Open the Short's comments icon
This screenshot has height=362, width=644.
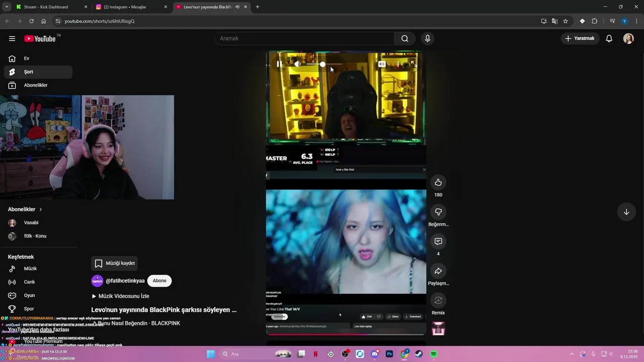pos(438,241)
